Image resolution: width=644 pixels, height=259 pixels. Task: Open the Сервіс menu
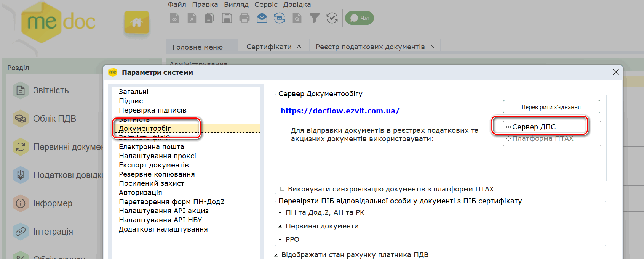click(266, 5)
